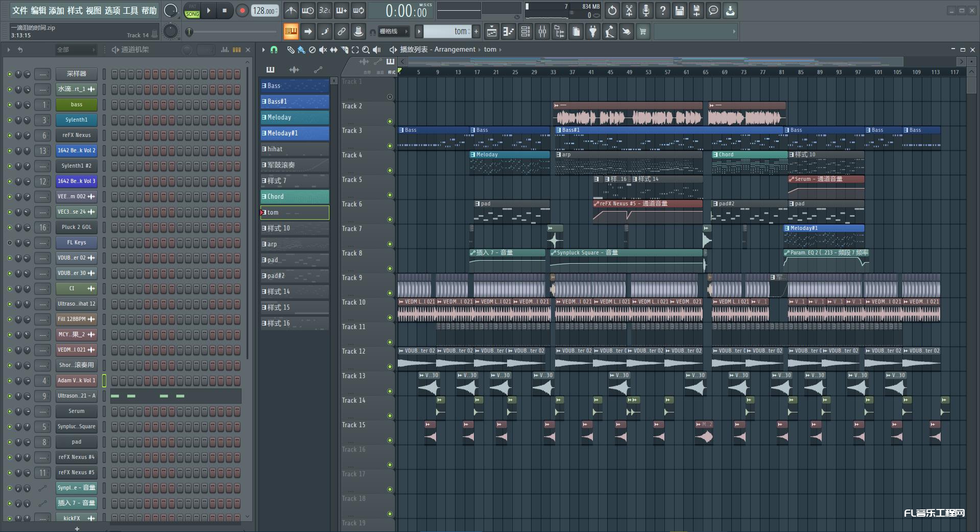This screenshot has height=532, width=980.
Task: Expand the arrow after tom in playlist title
Action: (x=500, y=50)
